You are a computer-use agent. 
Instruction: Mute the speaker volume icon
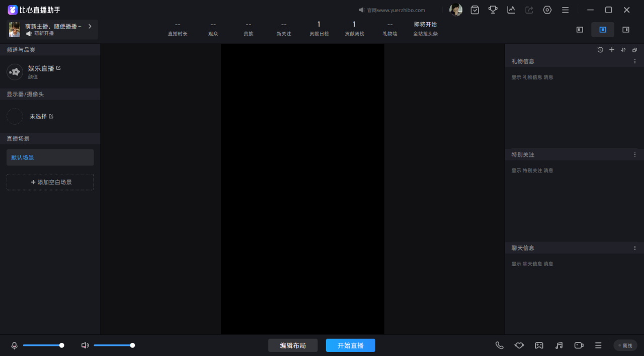click(85, 345)
